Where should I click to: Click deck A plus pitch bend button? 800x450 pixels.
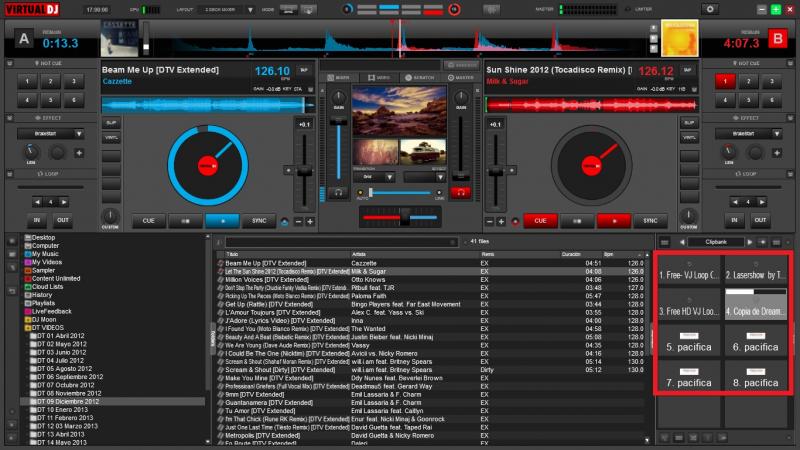[x=310, y=221]
